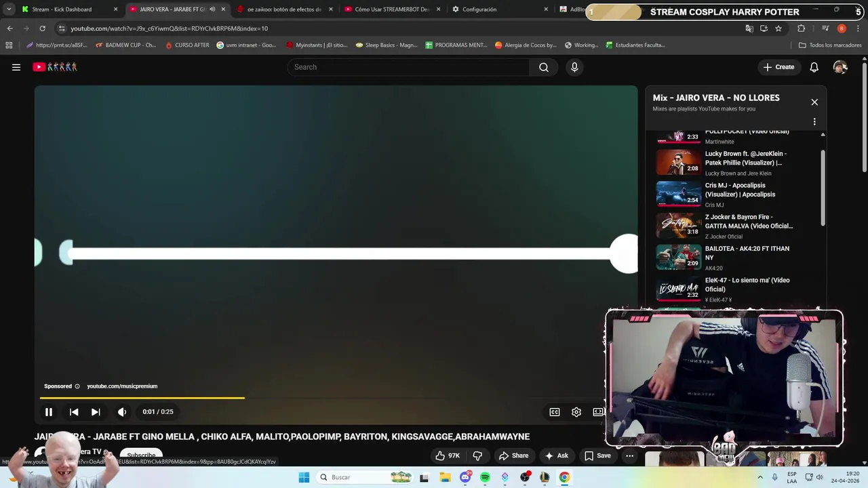
Task: Share the video
Action: click(x=513, y=455)
